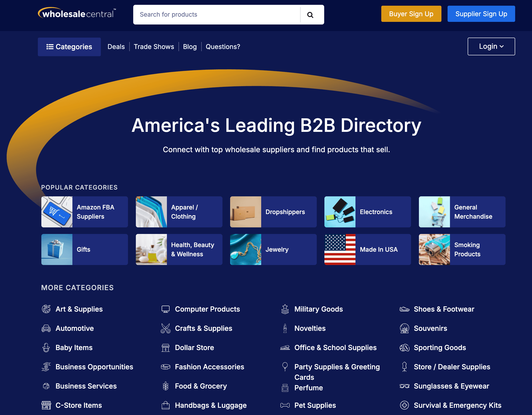Viewport: 532px width, 415px height.
Task: Click the search magnifier icon
Action: pyautogui.click(x=310, y=15)
